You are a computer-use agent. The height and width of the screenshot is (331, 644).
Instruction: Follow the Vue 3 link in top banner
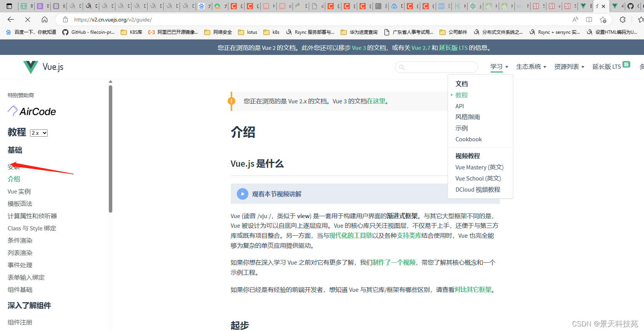click(359, 48)
